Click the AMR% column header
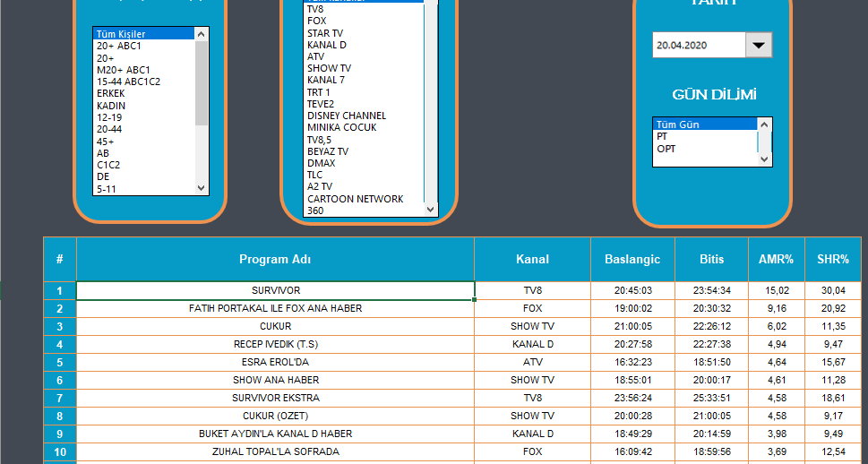Screen dimensions: 868x464 [x=776, y=260]
